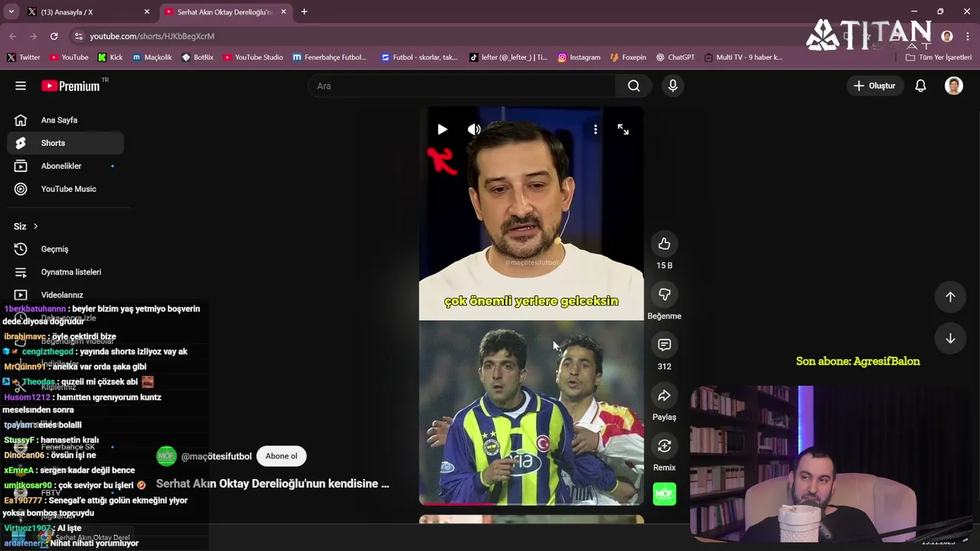Open the comments with 312 replies

point(664,345)
